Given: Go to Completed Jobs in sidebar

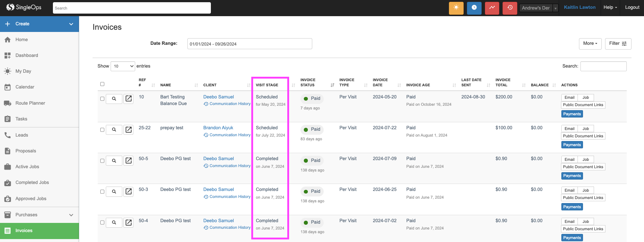Looking at the screenshot, I should pyautogui.click(x=32, y=183).
